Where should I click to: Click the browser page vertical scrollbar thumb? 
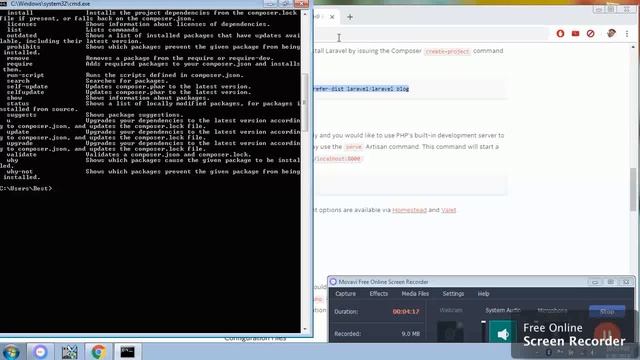(633, 189)
